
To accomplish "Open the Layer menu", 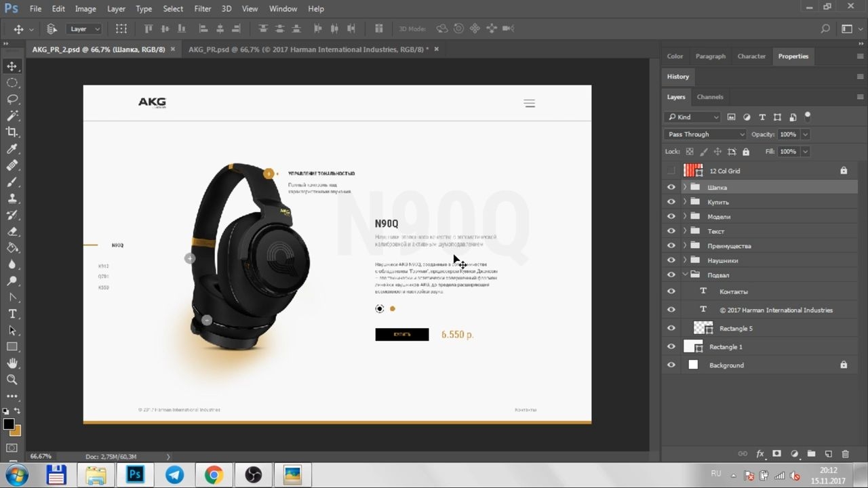I will pos(116,9).
